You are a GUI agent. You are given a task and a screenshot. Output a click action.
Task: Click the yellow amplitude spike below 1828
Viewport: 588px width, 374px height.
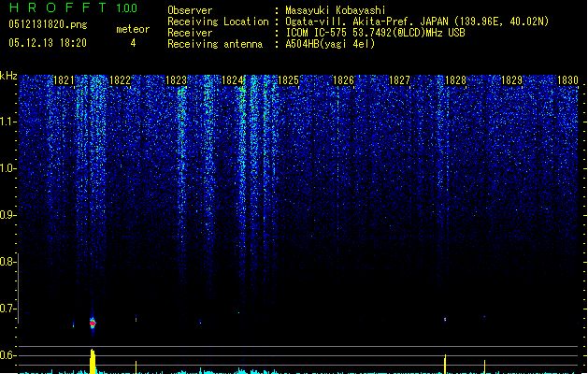(445, 364)
